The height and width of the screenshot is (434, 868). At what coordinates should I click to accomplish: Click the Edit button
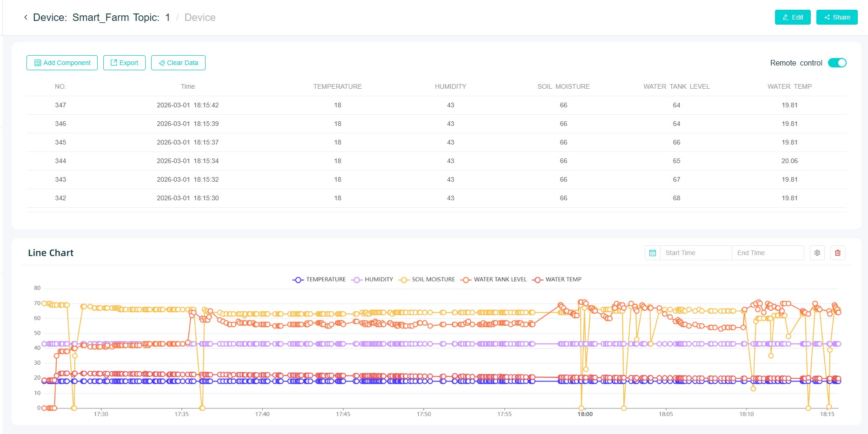(792, 17)
